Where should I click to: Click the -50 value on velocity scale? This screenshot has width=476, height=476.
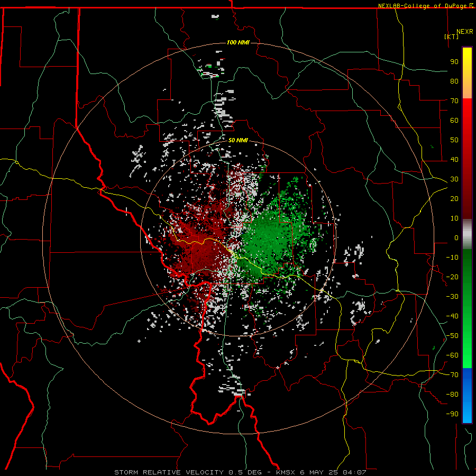click(452, 336)
